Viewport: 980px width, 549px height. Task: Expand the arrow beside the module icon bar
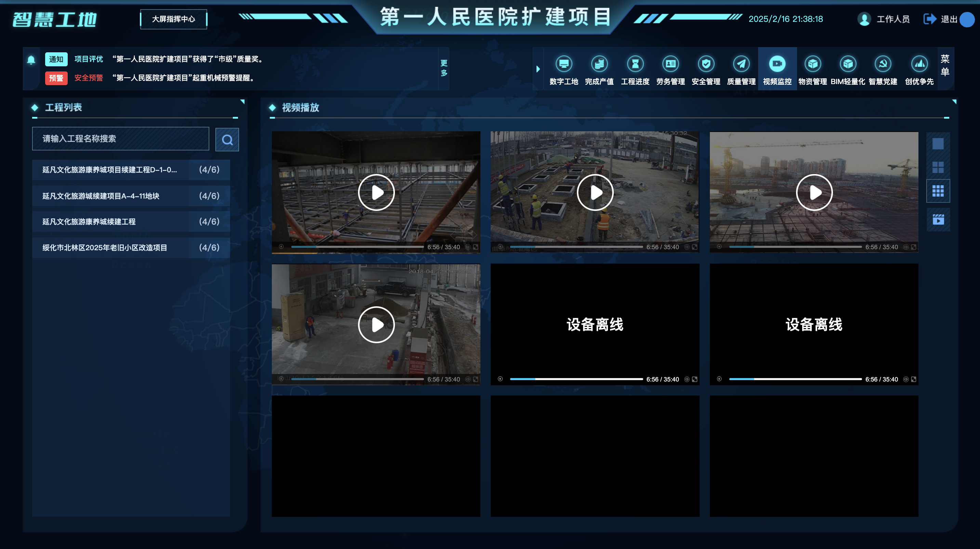coord(538,69)
